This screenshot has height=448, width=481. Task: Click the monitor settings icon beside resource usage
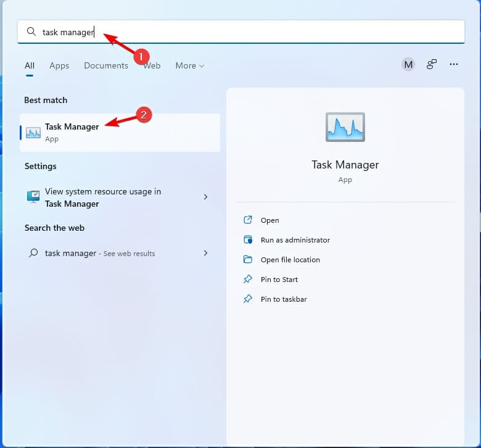tap(33, 197)
